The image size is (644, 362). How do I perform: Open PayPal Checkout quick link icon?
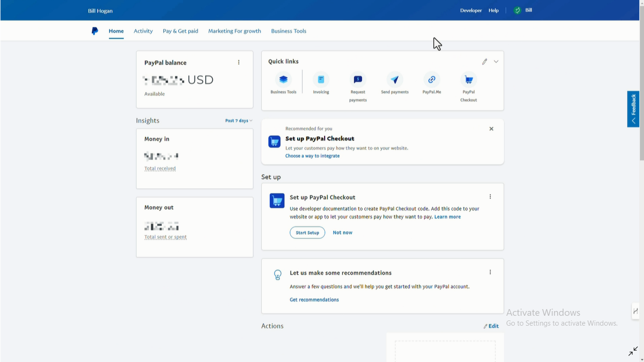468,79
